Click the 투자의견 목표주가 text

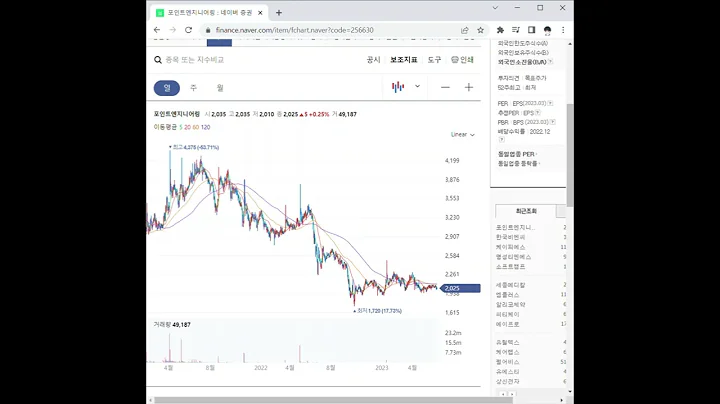(522, 78)
